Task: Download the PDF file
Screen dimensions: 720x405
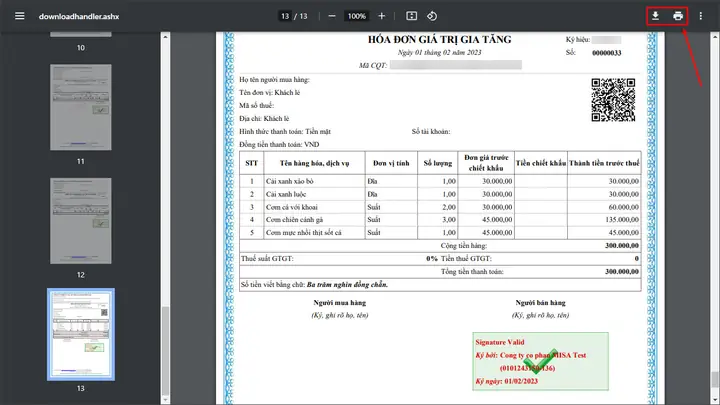Action: click(655, 16)
